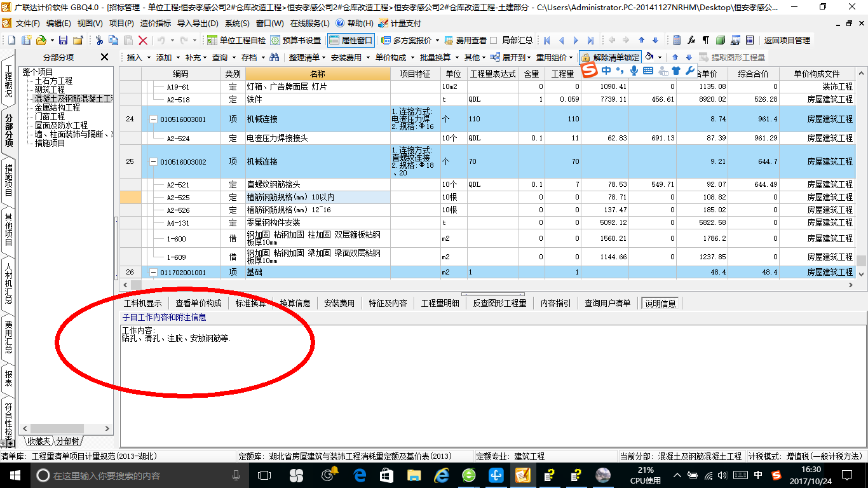The width and height of the screenshot is (868, 488).
Task: Open 造价指标 menu
Action: click(x=156, y=23)
